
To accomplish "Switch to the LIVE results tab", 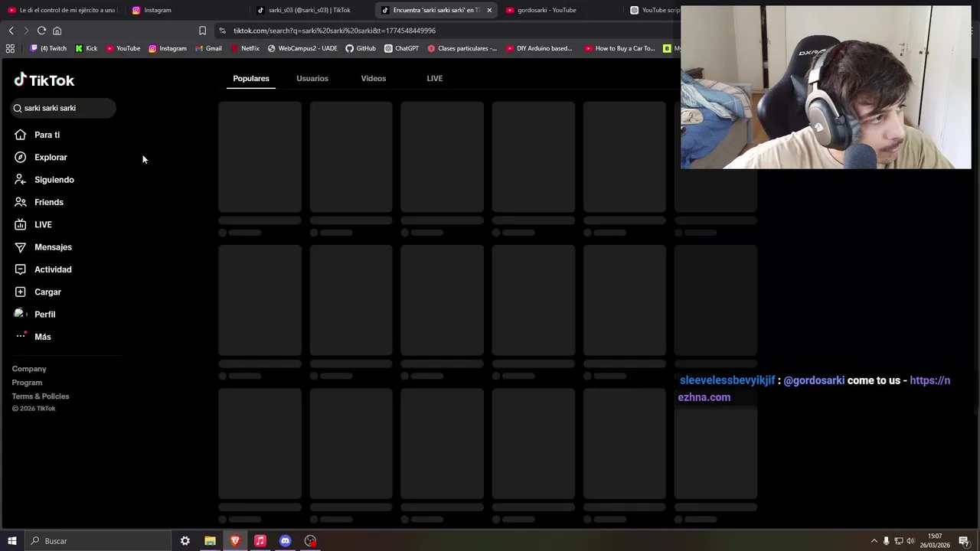I will pyautogui.click(x=435, y=79).
